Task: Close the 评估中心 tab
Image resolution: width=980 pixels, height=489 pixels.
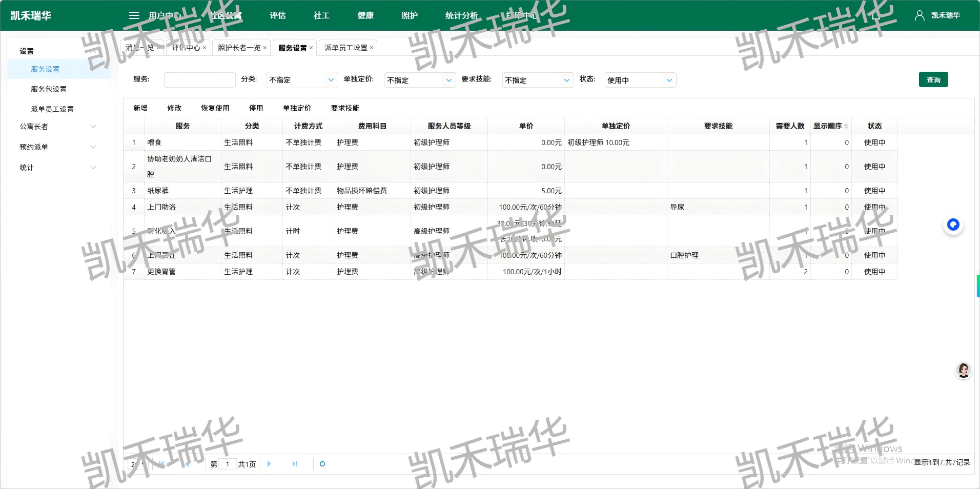Action: tap(205, 48)
